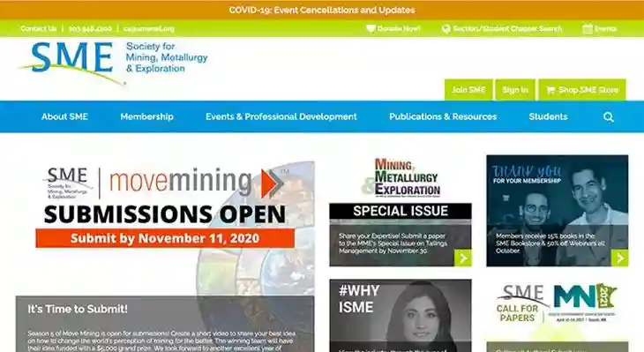Click the movemining orange arrow logo
Image resolution: width=644 pixels, height=352 pixels.
point(272,183)
